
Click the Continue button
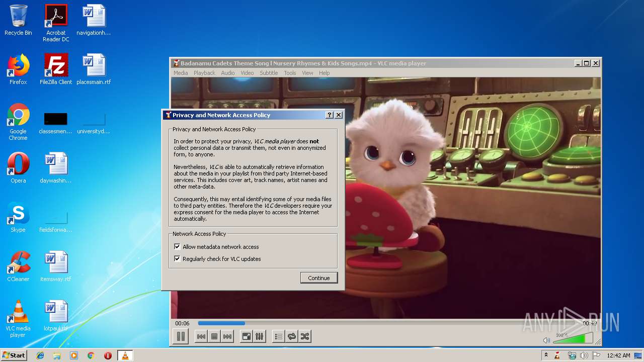[319, 278]
